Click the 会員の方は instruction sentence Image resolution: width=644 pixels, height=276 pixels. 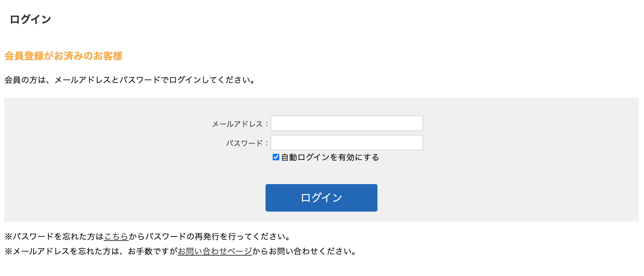click(x=130, y=80)
